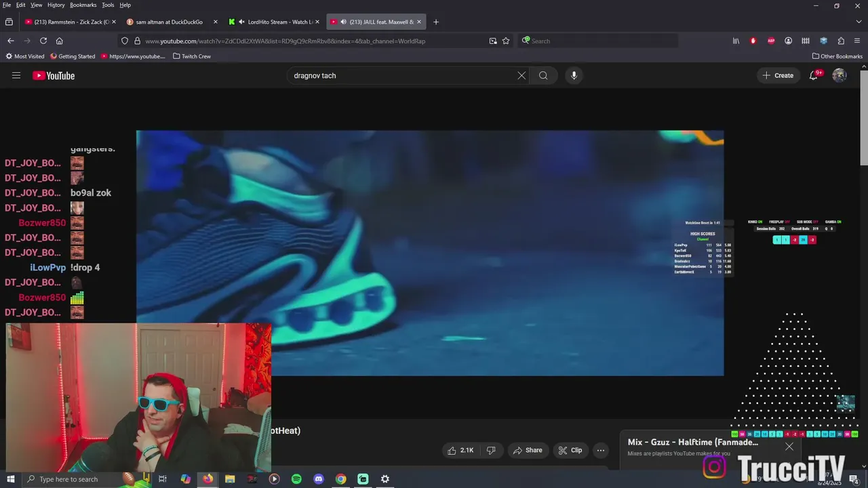This screenshot has height=488, width=868.
Task: Open the Getting Started bookmark
Action: pyautogui.click(x=73, y=56)
